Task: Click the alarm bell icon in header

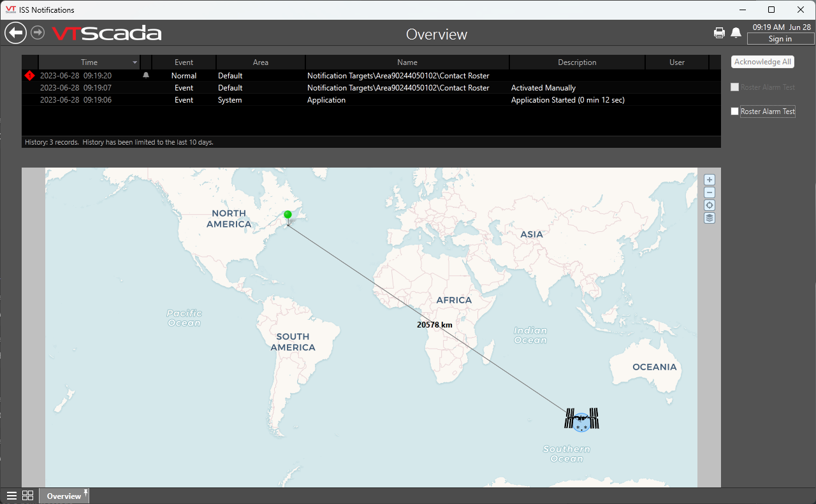Action: point(736,33)
